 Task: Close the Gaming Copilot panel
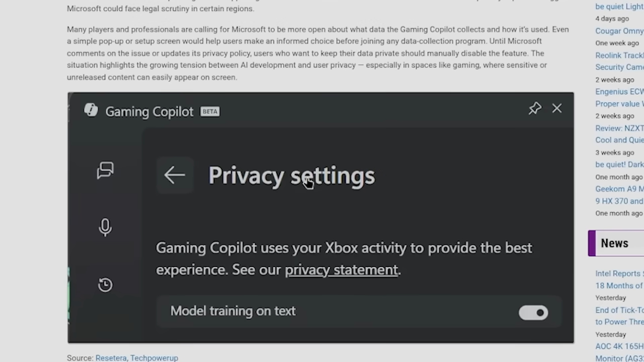tap(556, 108)
